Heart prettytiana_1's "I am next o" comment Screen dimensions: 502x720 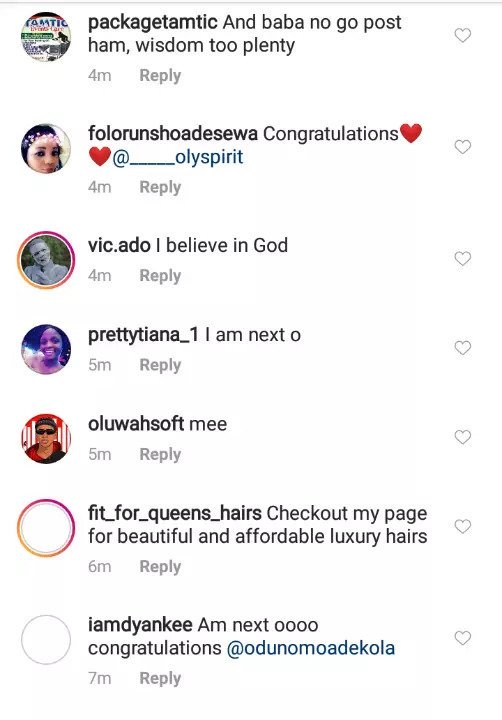tap(463, 348)
